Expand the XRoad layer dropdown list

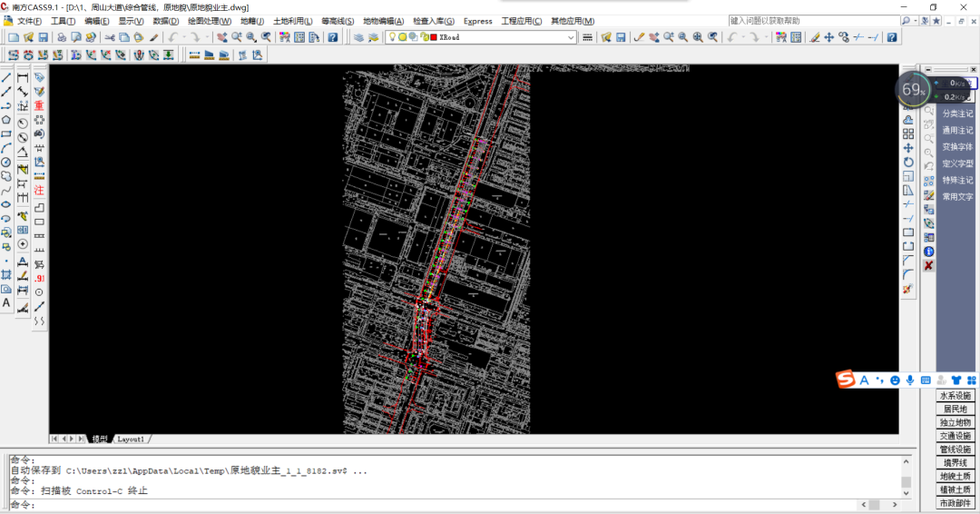click(x=571, y=37)
